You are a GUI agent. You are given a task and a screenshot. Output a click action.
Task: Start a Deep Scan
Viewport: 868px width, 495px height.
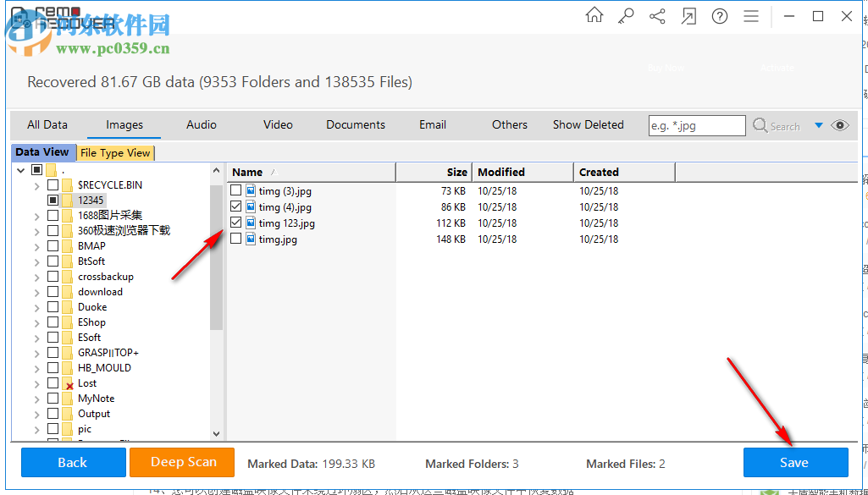pyautogui.click(x=182, y=462)
